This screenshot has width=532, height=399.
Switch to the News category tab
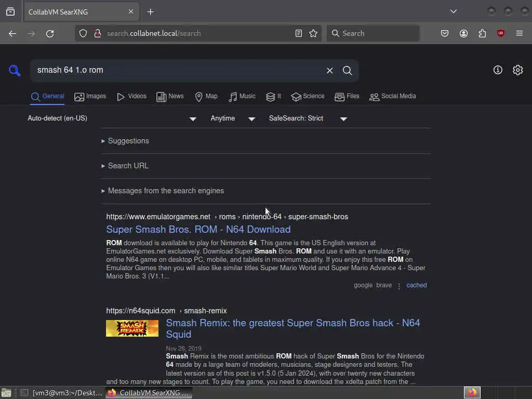coord(170,97)
